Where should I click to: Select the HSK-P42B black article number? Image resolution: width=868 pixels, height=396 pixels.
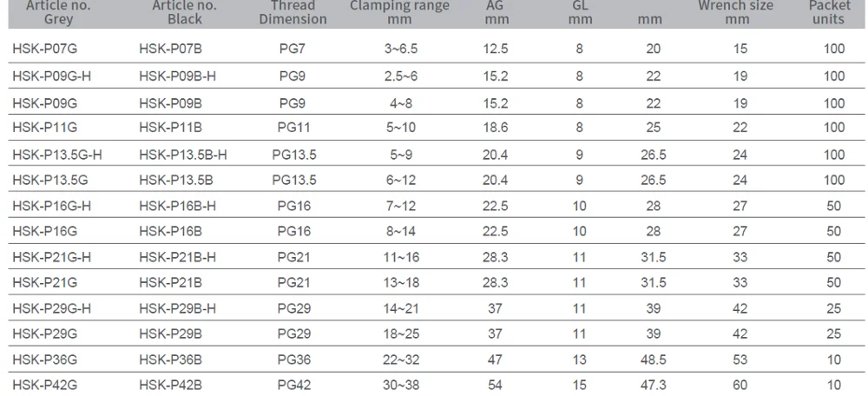coord(170,385)
